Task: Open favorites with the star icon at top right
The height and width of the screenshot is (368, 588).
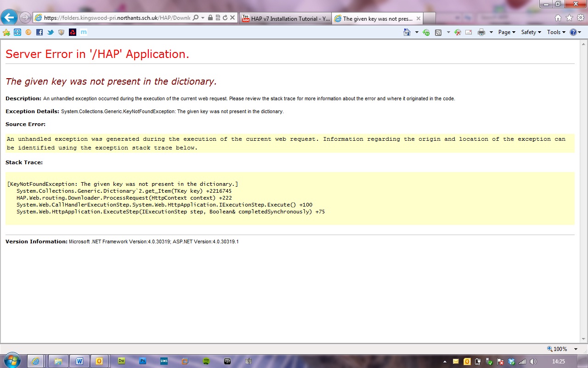Action: coord(569,18)
